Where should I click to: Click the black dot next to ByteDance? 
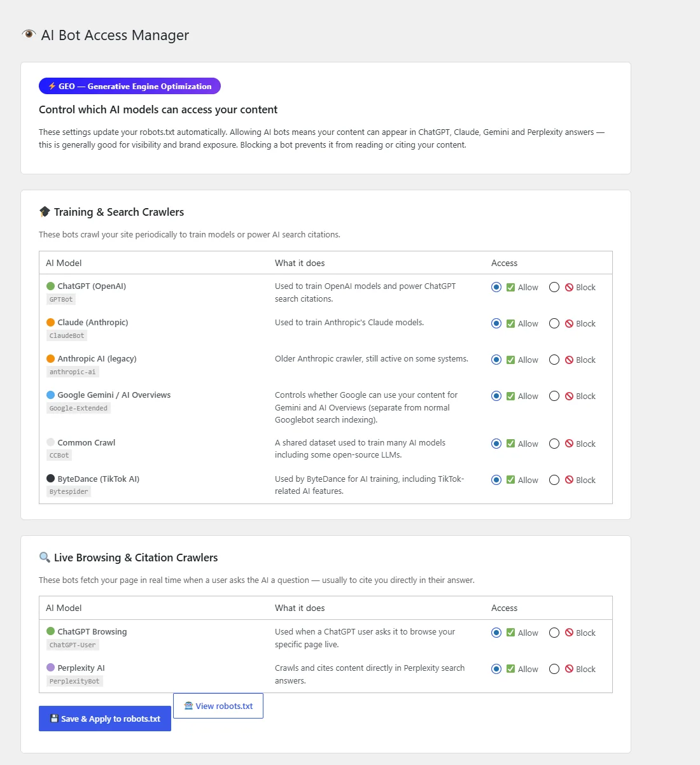tap(51, 479)
